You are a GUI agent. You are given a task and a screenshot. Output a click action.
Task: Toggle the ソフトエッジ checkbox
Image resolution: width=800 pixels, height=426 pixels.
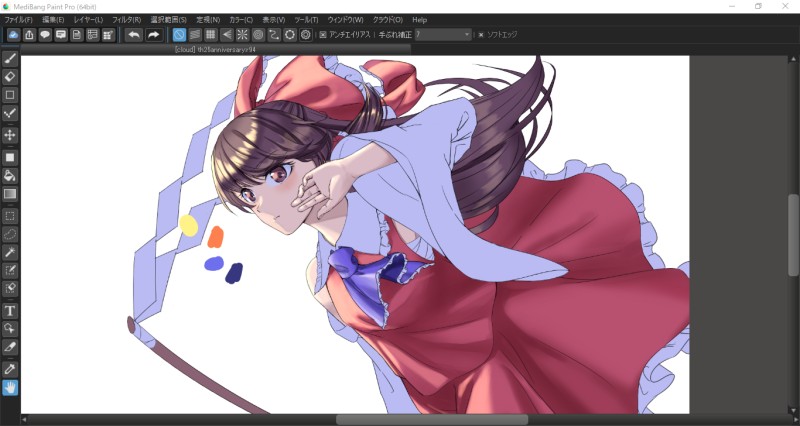[481, 35]
